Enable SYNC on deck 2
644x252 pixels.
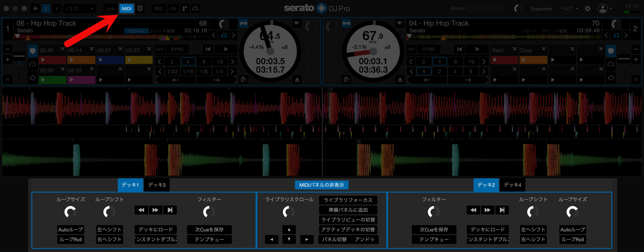429,49
